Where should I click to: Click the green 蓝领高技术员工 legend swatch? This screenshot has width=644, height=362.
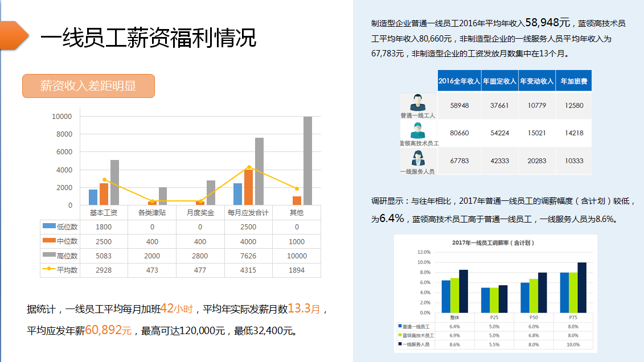click(x=400, y=336)
